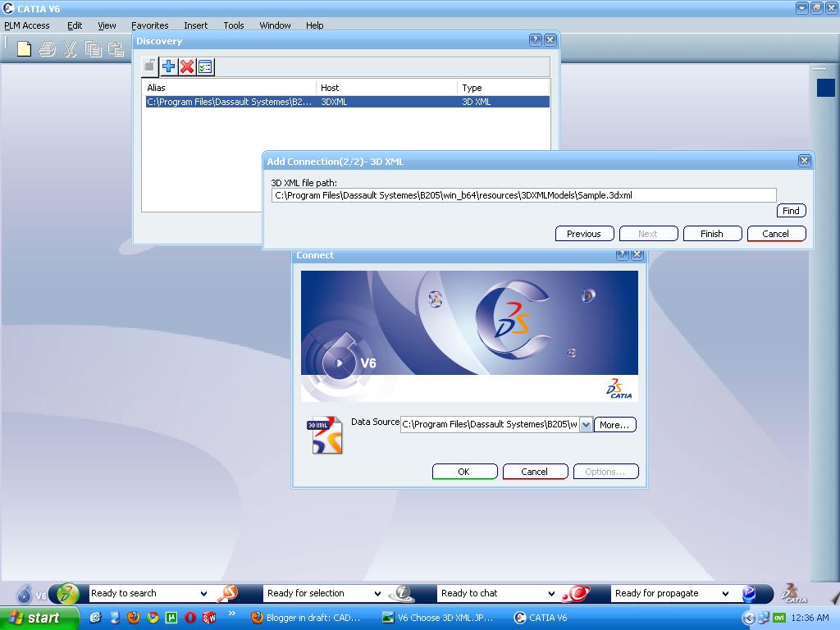Click the taskbar clock showing 12:36 AM

click(x=810, y=618)
